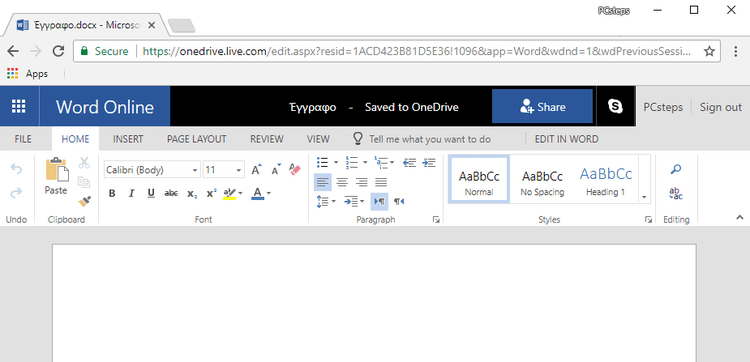The width and height of the screenshot is (750, 362).
Task: Click the Share button
Action: [x=542, y=106]
